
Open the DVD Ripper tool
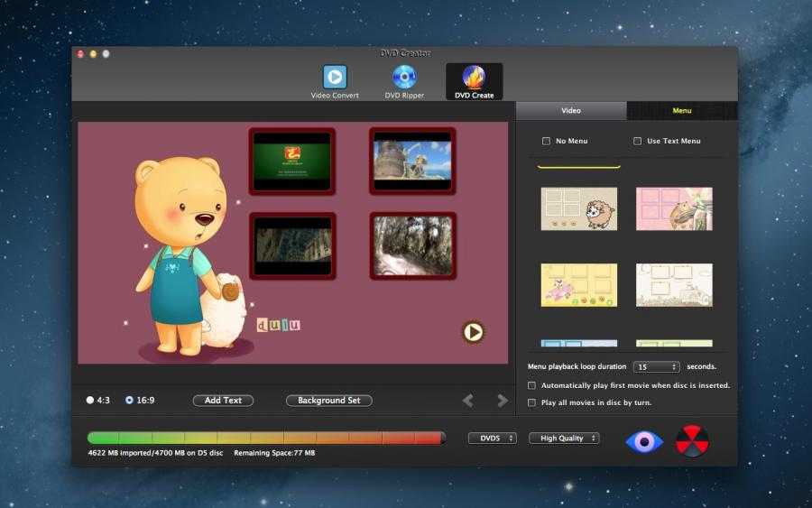(404, 82)
